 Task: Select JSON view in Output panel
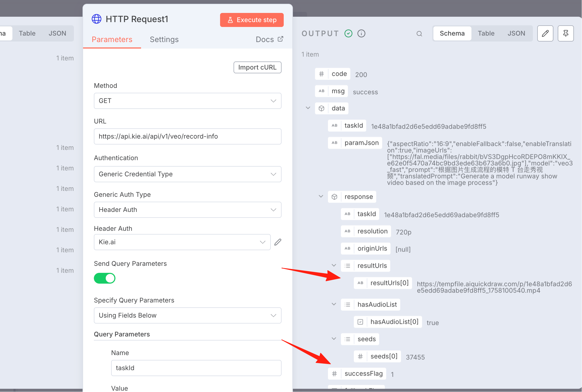tap(516, 33)
